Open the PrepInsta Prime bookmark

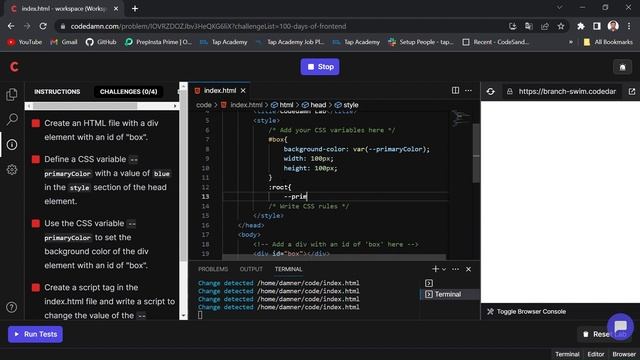(158, 42)
